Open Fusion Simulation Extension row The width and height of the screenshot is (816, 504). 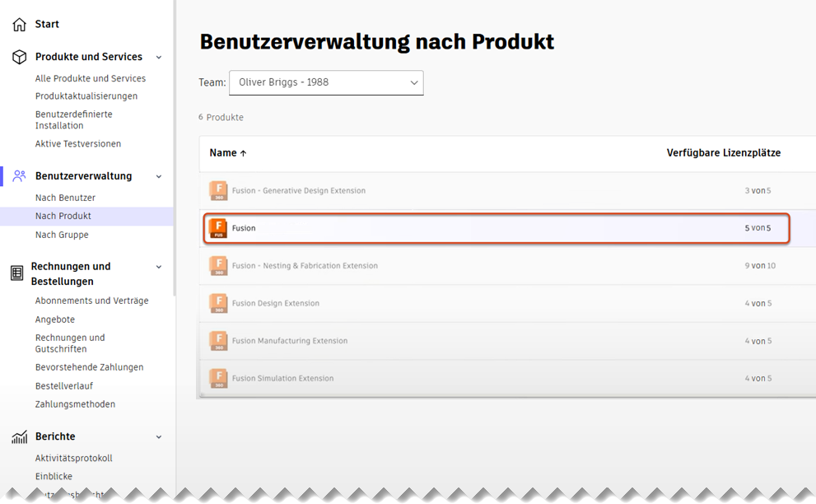tap(507, 378)
